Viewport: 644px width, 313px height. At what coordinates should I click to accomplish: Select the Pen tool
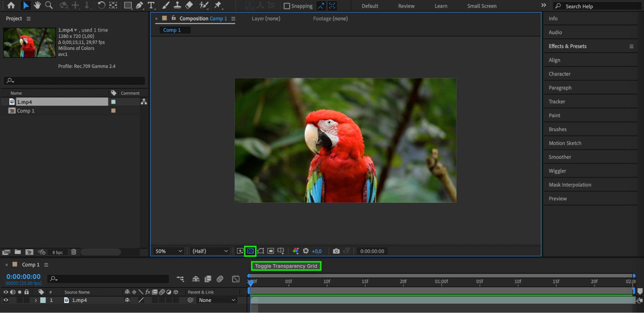(x=139, y=5)
